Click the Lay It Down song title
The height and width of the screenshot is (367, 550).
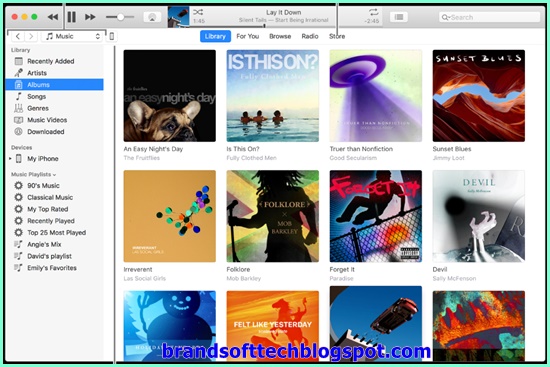click(283, 12)
